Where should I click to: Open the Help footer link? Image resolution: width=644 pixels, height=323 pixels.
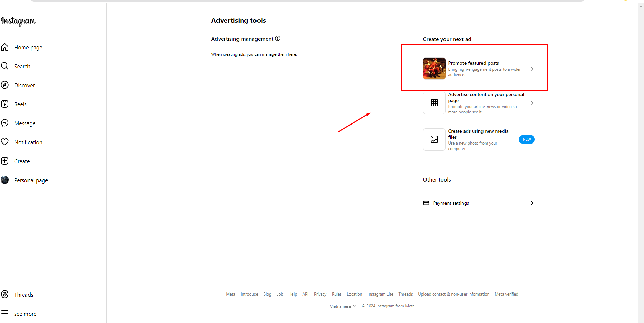[293, 294]
